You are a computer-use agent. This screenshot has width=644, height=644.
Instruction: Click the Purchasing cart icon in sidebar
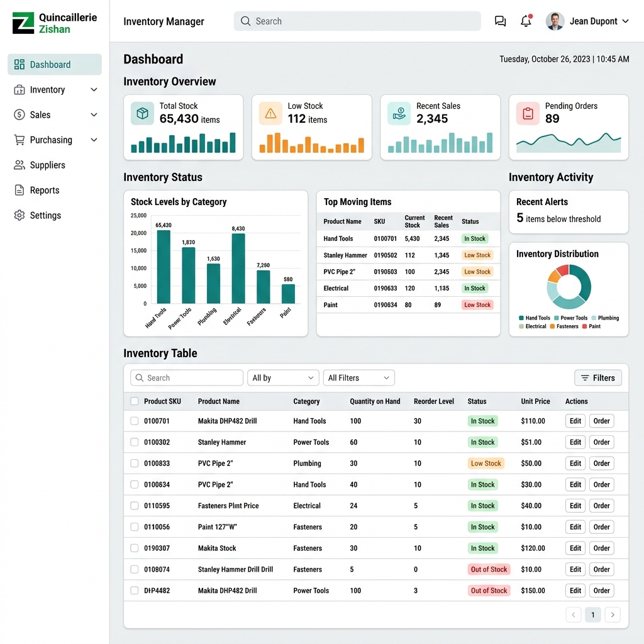(19, 140)
